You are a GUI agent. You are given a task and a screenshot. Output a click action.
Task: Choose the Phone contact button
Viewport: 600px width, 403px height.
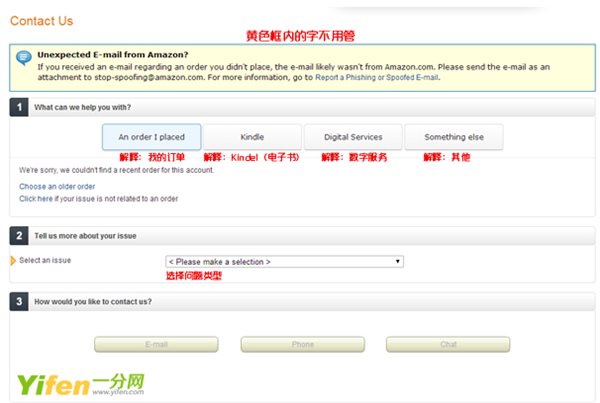(303, 344)
